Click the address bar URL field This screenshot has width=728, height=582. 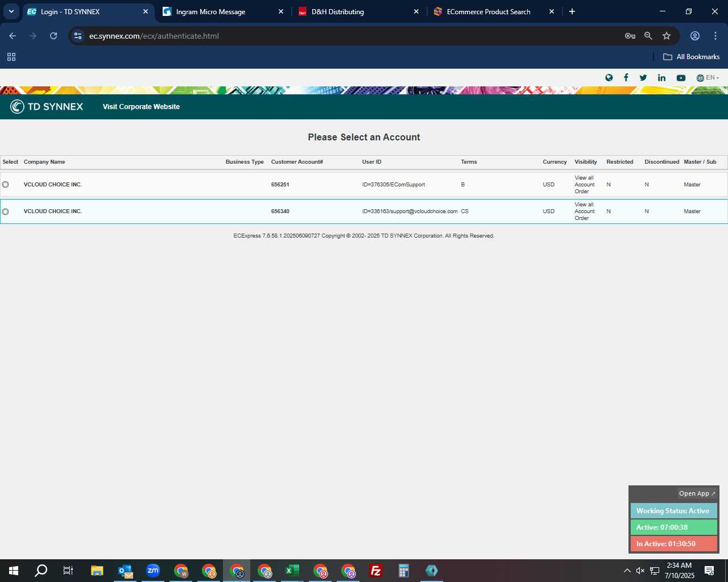point(353,36)
